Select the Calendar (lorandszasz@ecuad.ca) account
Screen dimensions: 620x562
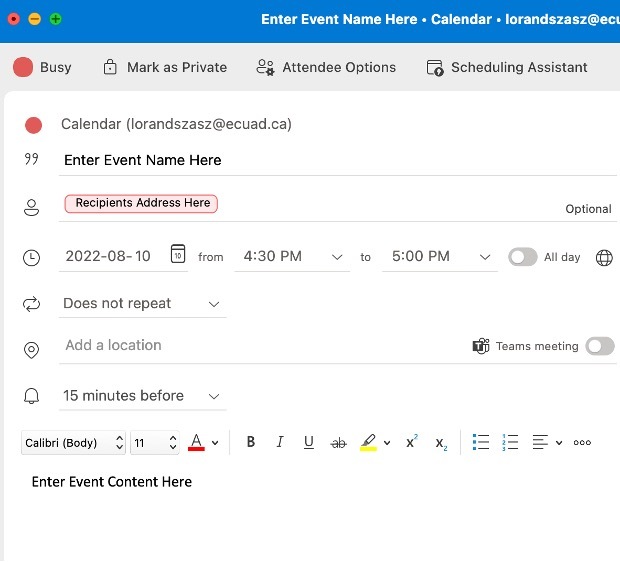[x=176, y=124]
